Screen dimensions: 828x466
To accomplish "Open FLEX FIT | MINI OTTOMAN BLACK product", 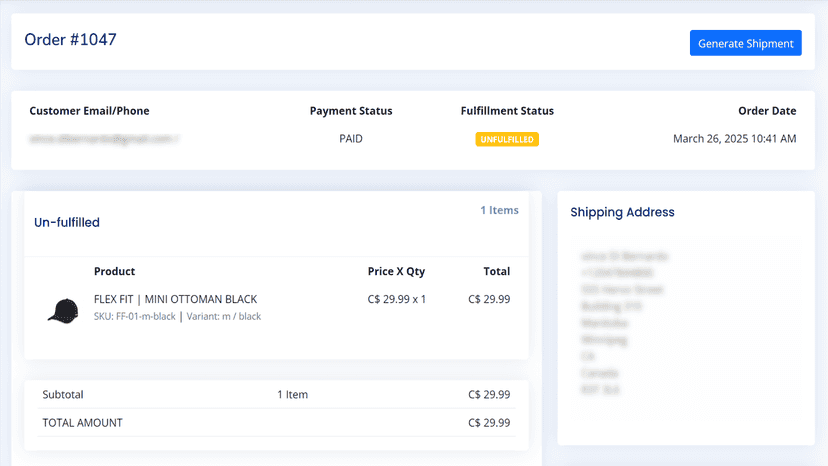I will click(175, 299).
